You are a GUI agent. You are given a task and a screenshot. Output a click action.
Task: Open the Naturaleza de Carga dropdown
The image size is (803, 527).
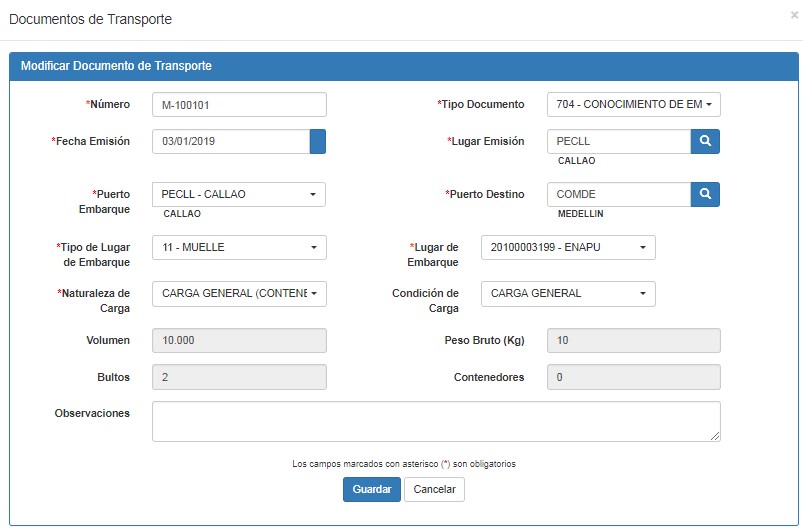click(x=239, y=294)
